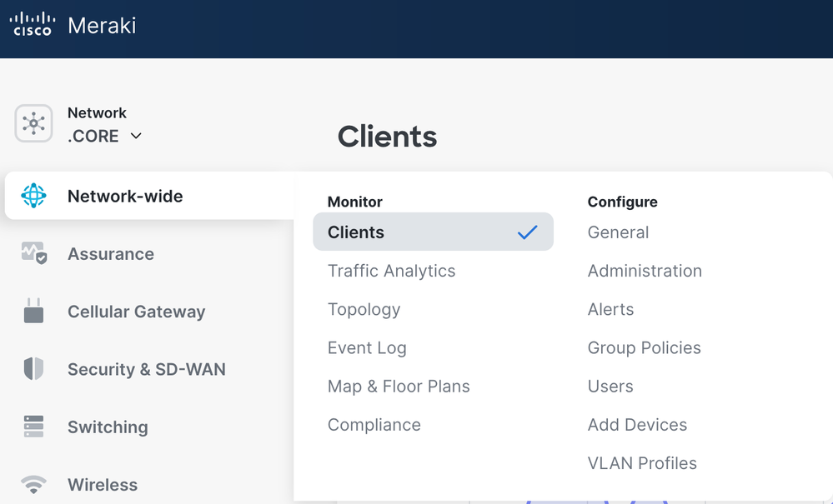Click the Wireless wifi icon
Screen dimensions: 833x504
click(x=33, y=484)
